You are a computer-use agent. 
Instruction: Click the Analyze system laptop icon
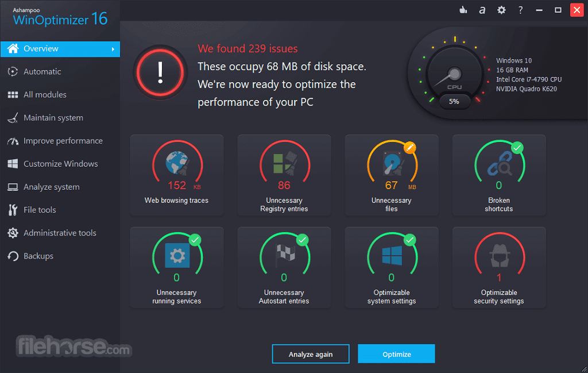point(13,187)
